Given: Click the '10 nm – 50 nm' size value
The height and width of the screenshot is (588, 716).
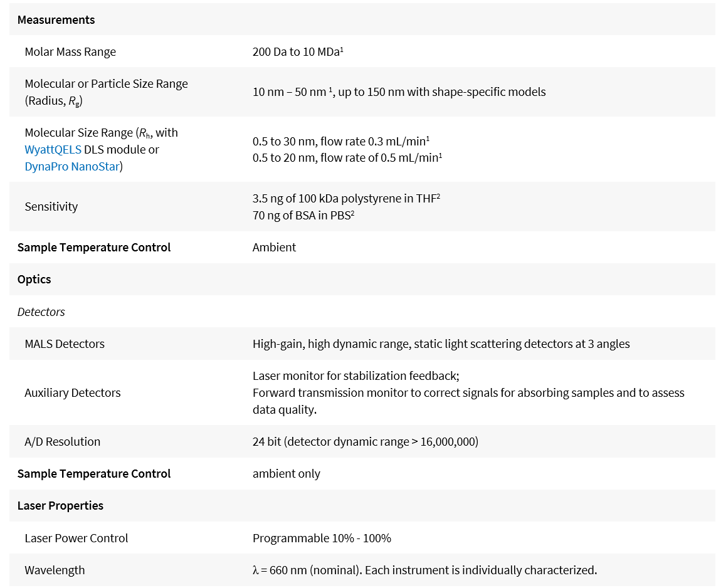Looking at the screenshot, I should (288, 92).
